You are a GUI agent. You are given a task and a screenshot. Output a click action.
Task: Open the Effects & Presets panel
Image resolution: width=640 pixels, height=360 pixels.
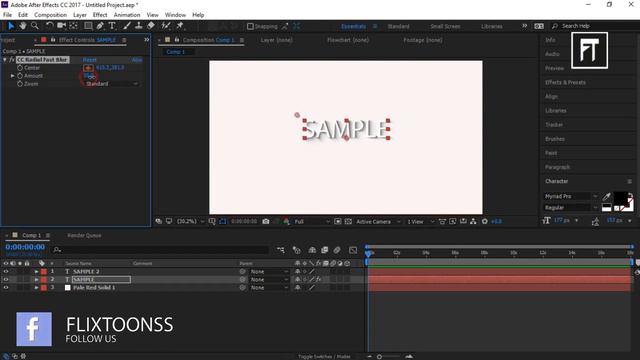[565, 82]
